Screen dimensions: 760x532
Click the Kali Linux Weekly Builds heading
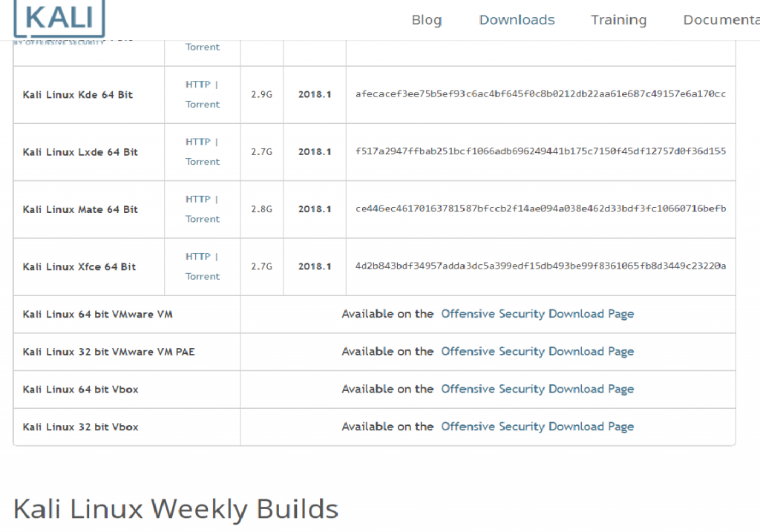coord(176,510)
